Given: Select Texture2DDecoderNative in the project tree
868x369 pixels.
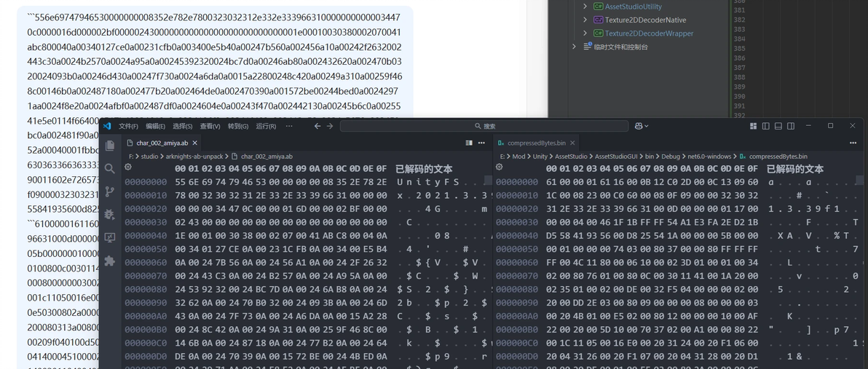Looking at the screenshot, I should tap(645, 20).
